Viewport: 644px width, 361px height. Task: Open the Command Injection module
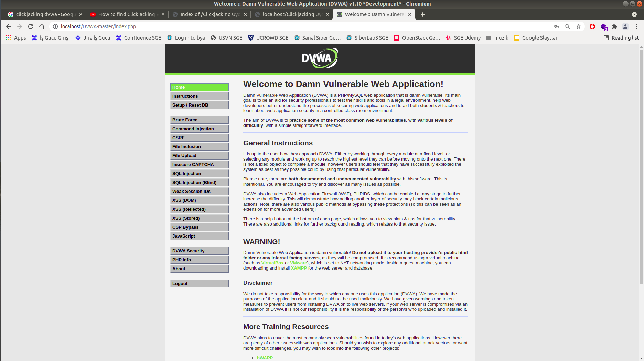coord(200,129)
